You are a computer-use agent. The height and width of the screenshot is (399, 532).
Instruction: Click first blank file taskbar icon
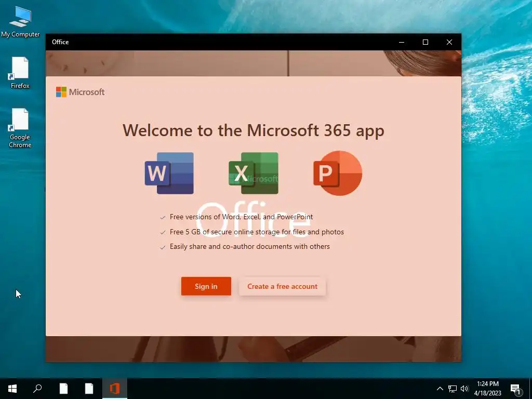point(63,389)
